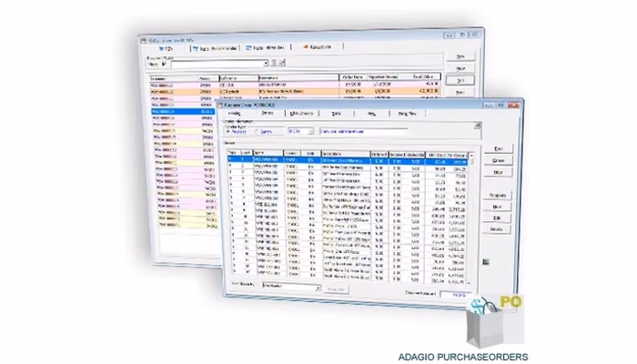The width and height of the screenshot is (637, 364).
Task: Select the blue highlighted row in PO list
Action: [x=182, y=111]
